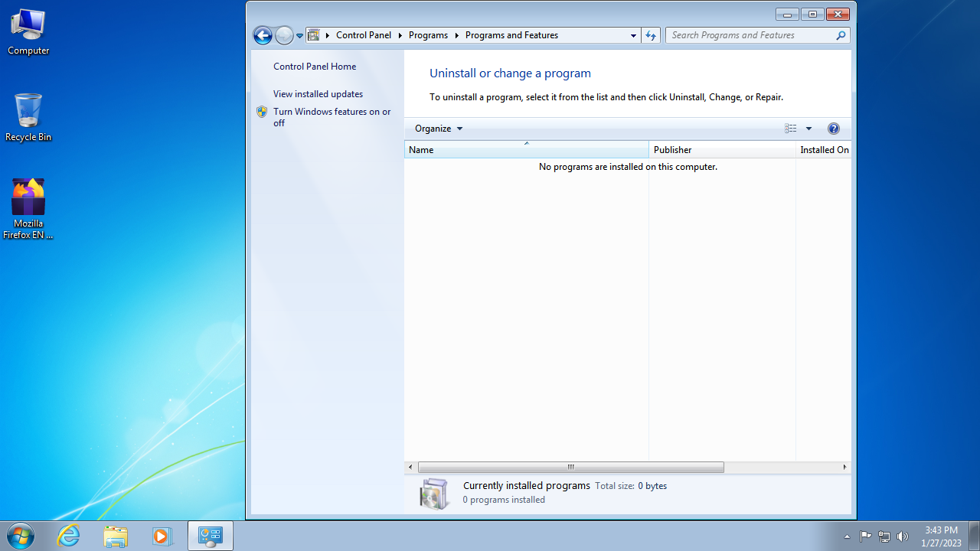The height and width of the screenshot is (551, 980).
Task: Click the greyed Forward navigation arrow
Action: (284, 35)
